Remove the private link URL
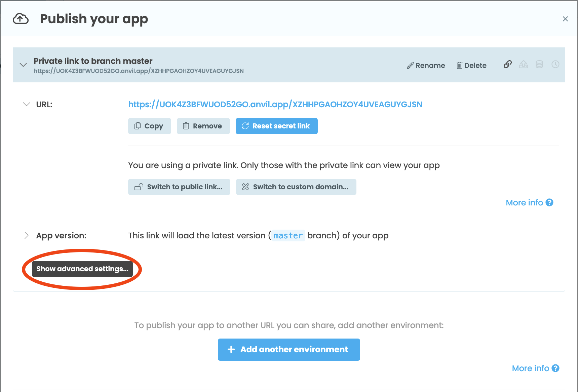Image resolution: width=578 pixels, height=392 pixels. pos(203,126)
